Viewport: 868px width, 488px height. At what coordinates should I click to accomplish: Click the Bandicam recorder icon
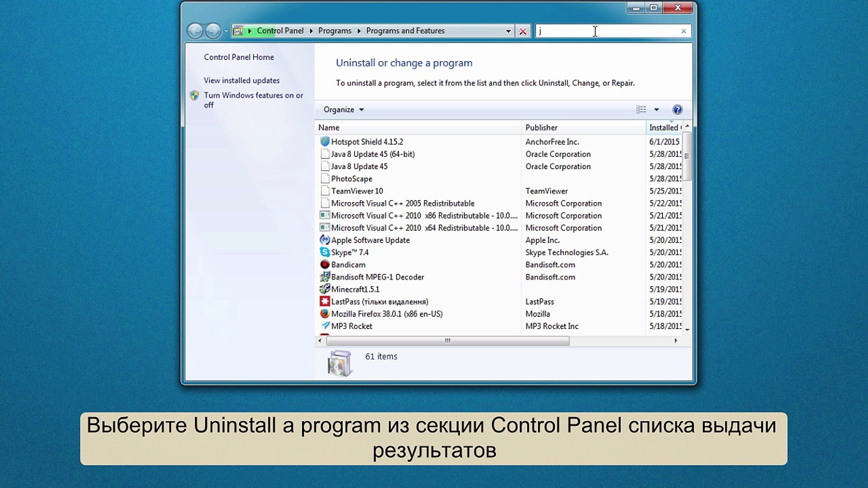coord(325,264)
